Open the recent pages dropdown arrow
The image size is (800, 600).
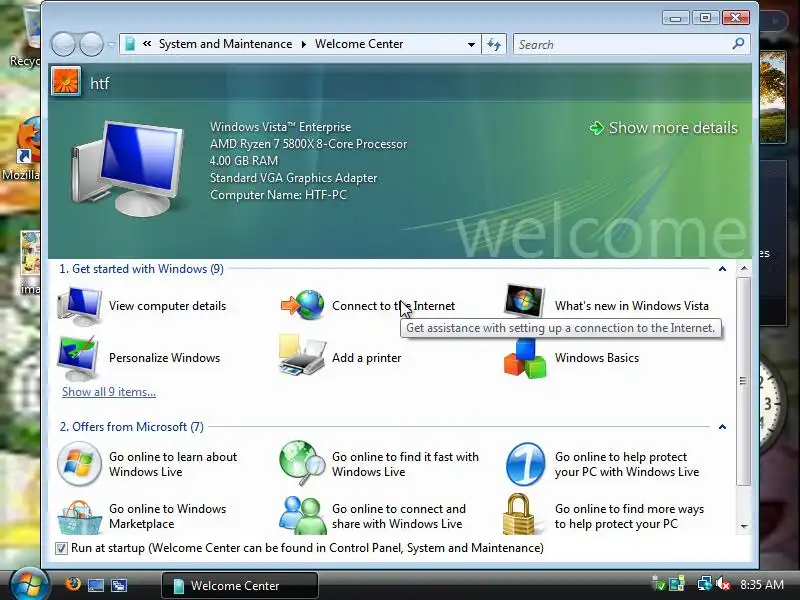(111, 45)
